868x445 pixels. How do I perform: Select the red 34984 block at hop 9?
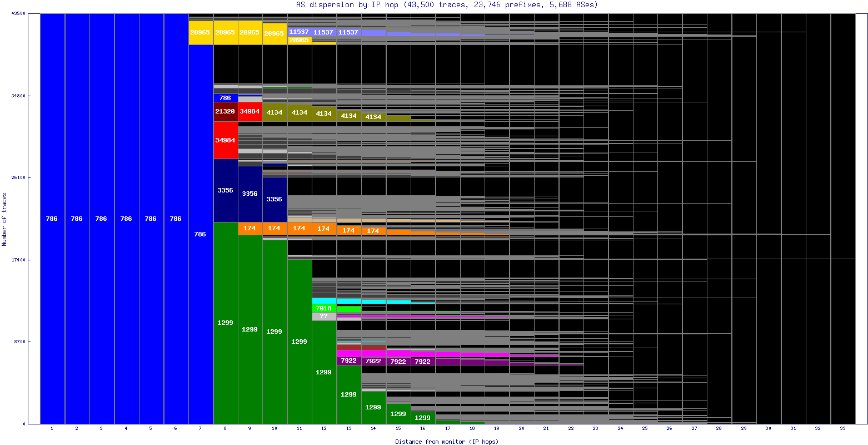[250, 111]
